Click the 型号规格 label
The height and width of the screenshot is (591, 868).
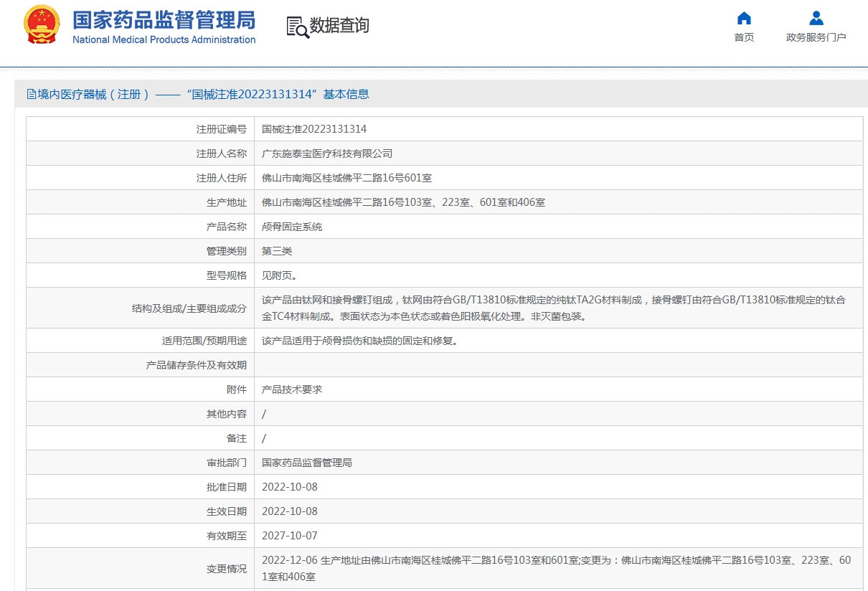tap(227, 275)
